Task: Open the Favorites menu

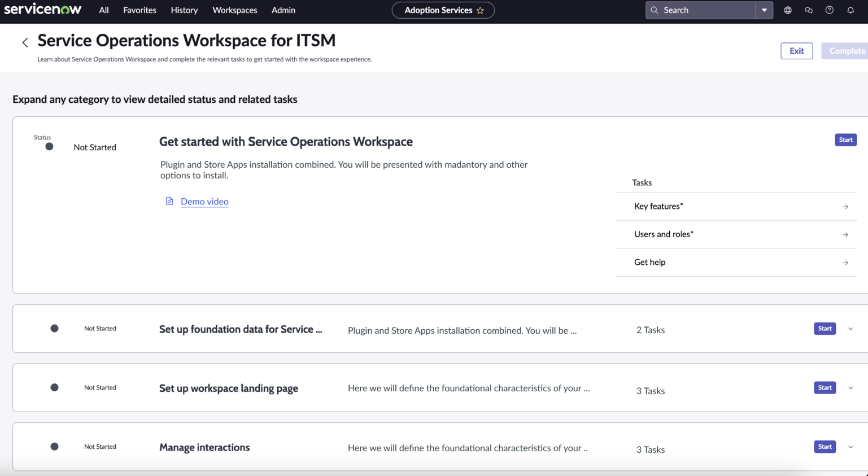Action: pos(139,10)
